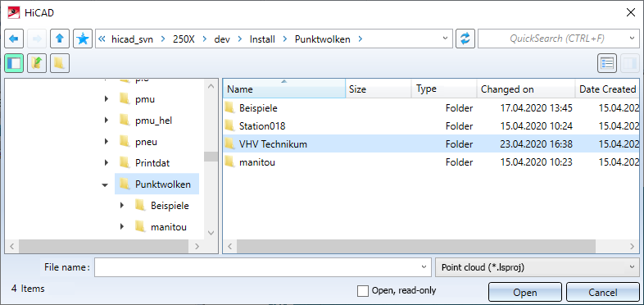Screen dimensions: 644x305
Task: Click the Open button
Action: 525,292
